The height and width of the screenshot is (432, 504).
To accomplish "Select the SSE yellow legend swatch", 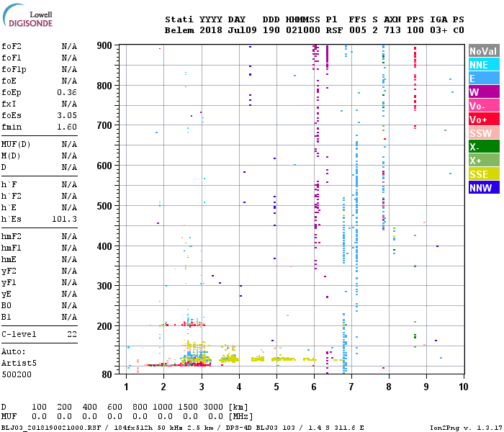I will pos(484,174).
